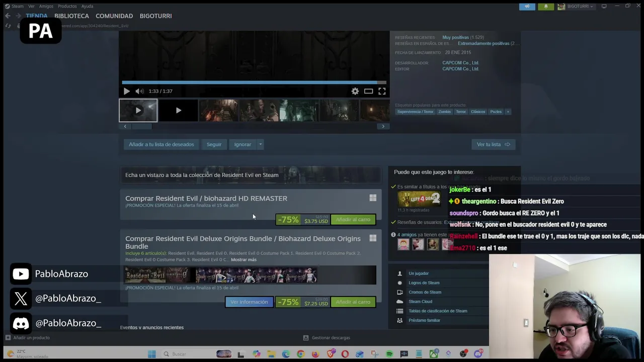Select the first screenshot thumbnail
The image size is (644, 362).
tap(218, 111)
